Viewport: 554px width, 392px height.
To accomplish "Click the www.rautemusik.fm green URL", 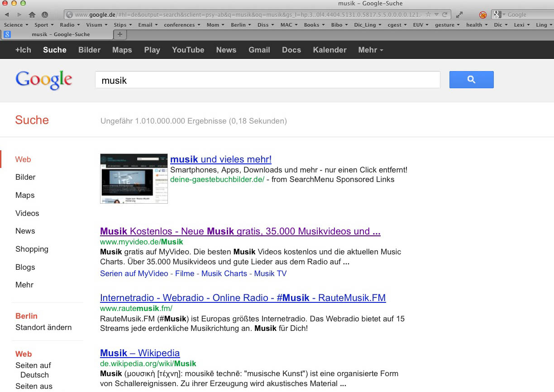I will [x=136, y=309].
